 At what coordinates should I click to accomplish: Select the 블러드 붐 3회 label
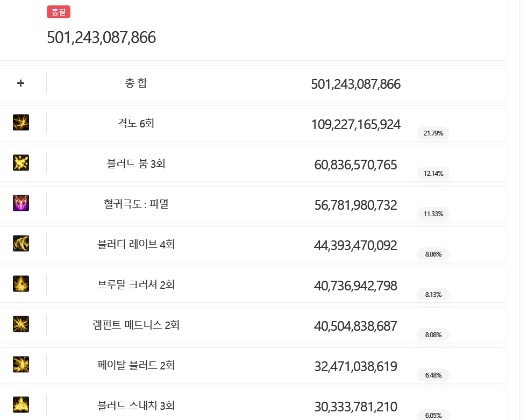point(136,164)
